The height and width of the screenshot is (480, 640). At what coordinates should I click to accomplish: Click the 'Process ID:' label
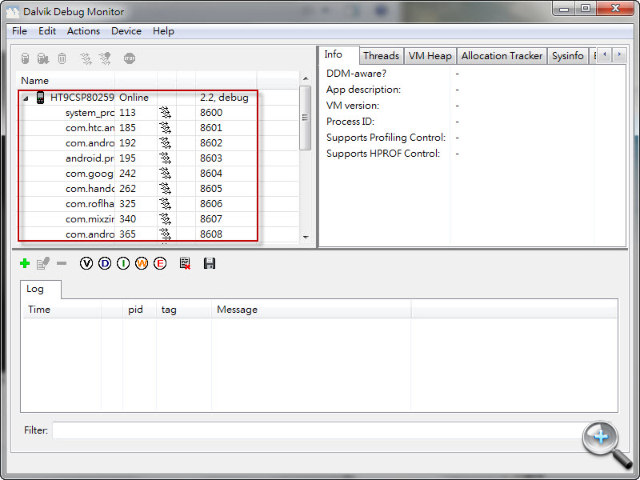coord(350,122)
